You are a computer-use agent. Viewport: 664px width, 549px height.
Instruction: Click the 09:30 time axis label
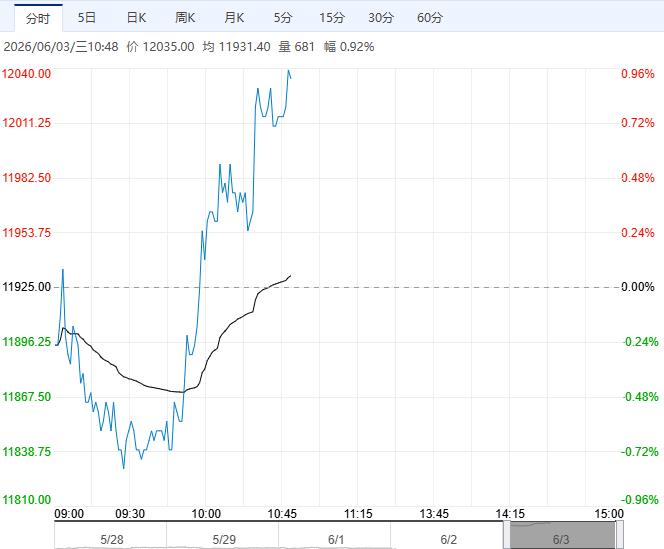click(130, 514)
